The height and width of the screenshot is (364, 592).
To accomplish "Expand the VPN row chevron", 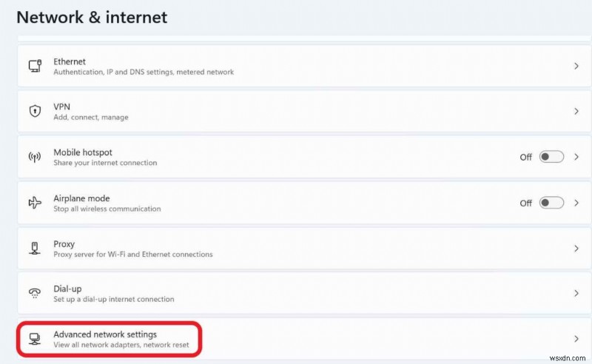I will pos(576,111).
